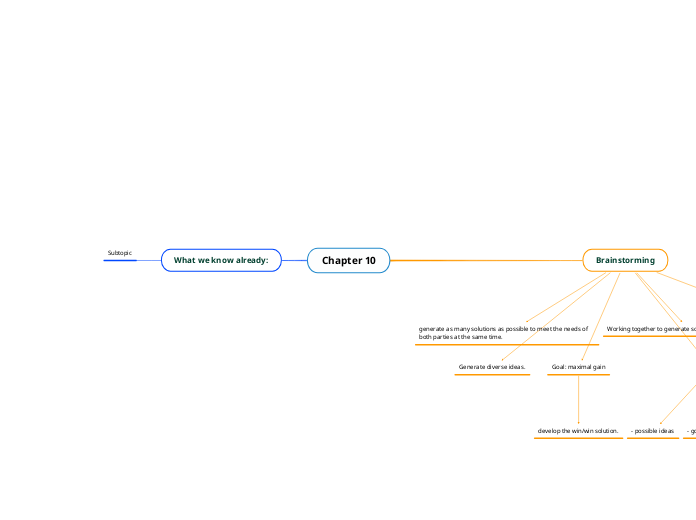Click the 'develop the win/win solution.' node
This screenshot has height=520, width=696.
pyautogui.click(x=578, y=431)
